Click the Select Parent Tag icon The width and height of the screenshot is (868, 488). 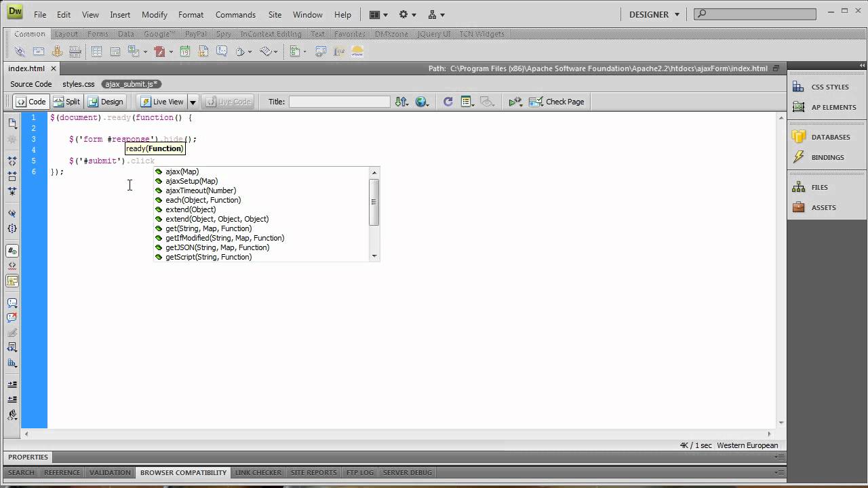[12, 213]
